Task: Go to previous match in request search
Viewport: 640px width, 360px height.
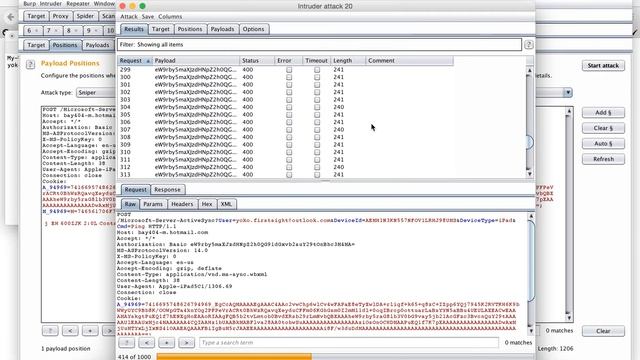Action: 147,342
